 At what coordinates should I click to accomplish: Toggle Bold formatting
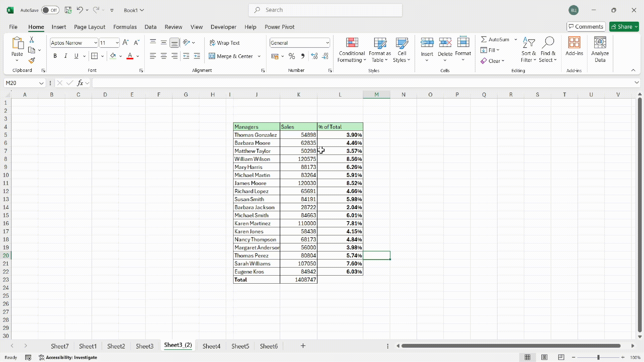[x=55, y=56]
